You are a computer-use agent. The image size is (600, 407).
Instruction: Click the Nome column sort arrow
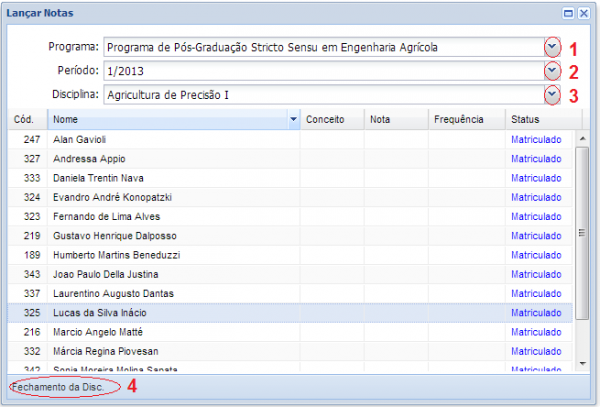[293, 119]
